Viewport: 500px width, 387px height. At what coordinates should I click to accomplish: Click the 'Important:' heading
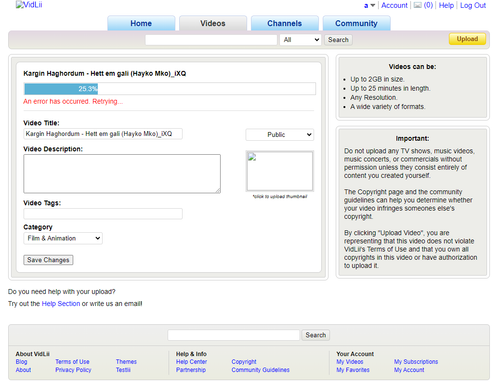[x=412, y=138]
